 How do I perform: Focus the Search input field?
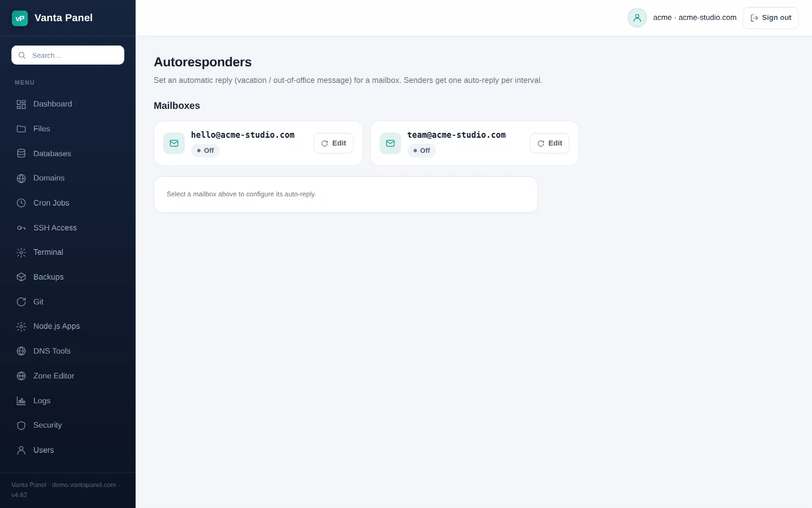pos(68,55)
